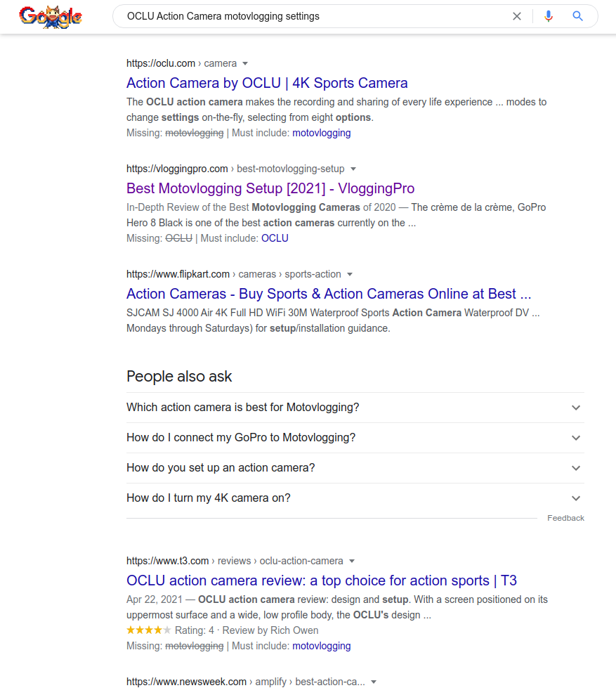Viewport: 616px width, 688px height.
Task: Start voice search with microphone icon
Action: (x=548, y=16)
